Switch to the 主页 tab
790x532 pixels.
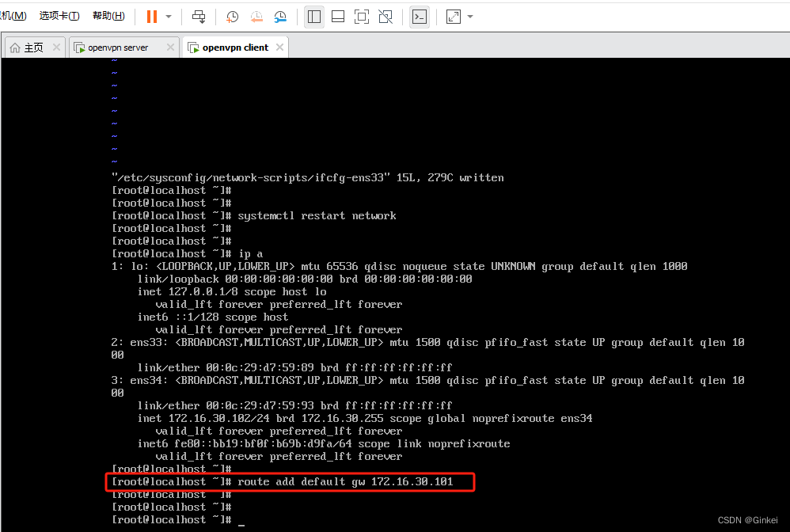pyautogui.click(x=34, y=47)
